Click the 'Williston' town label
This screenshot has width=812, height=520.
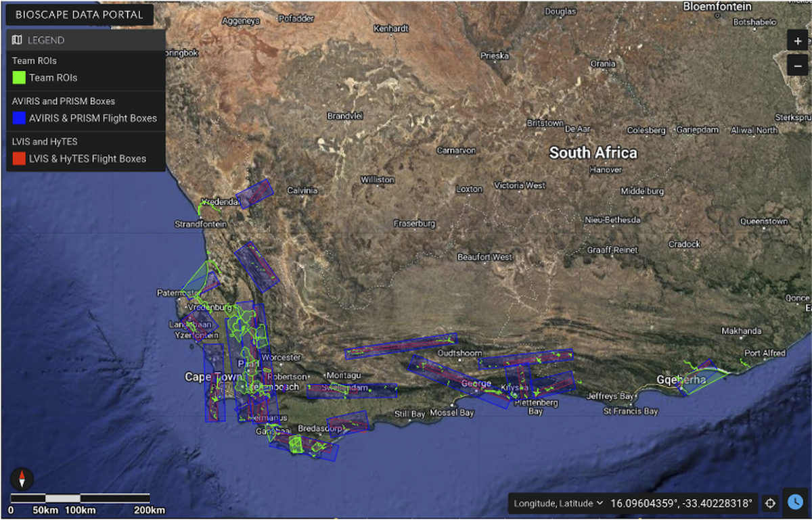click(x=378, y=180)
